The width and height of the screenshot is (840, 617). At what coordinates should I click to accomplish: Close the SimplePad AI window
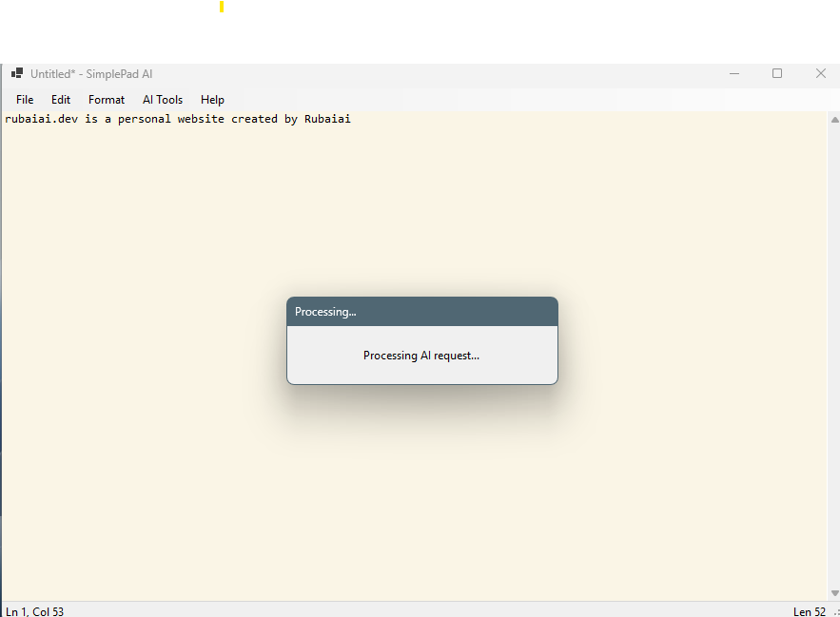820,73
